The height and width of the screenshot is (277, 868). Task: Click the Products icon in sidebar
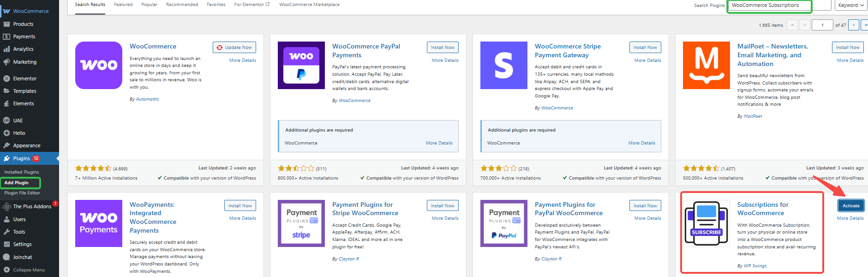(x=6, y=24)
